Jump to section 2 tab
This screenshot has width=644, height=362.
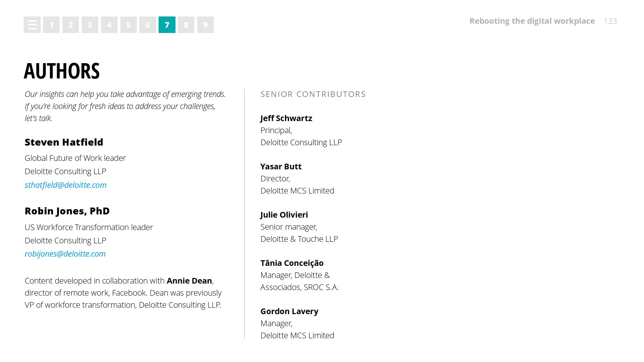70,25
